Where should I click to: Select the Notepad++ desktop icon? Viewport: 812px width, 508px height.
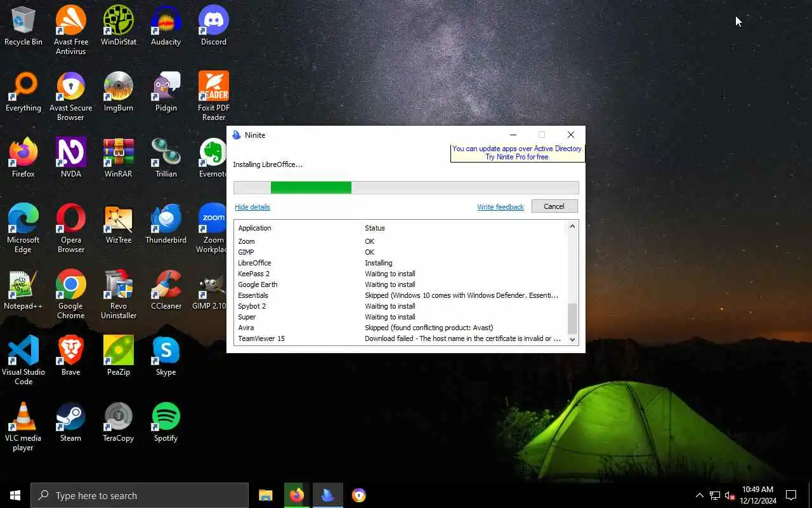(23, 291)
